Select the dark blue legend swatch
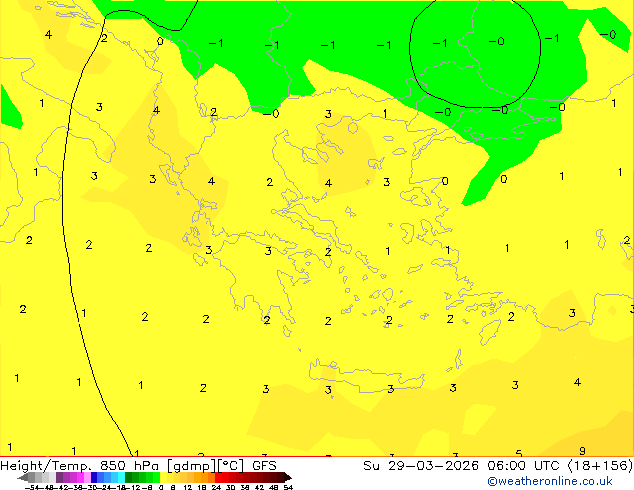Screen dimensions: 634x490 (x=94, y=477)
